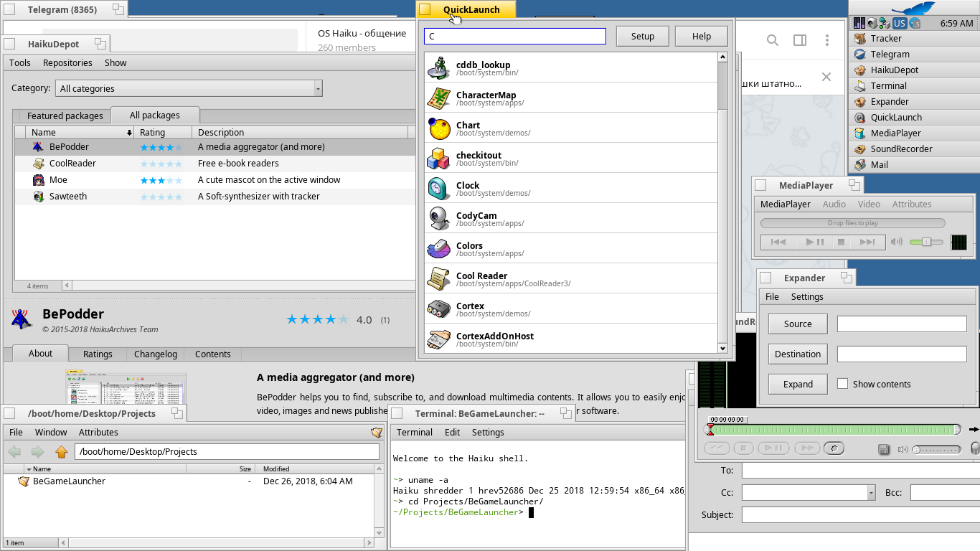Go up to parent folder in Tracker window
The image size is (980, 551).
click(x=62, y=452)
